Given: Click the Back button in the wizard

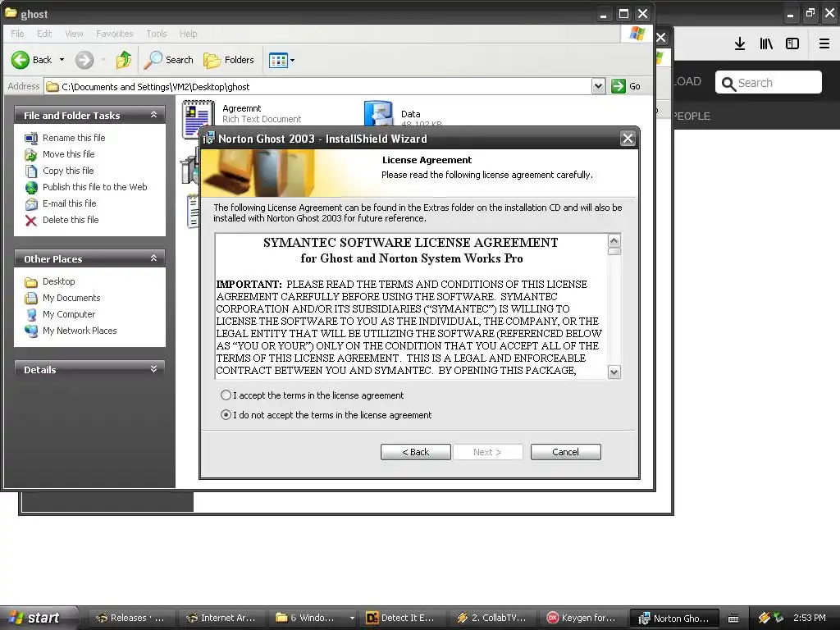Looking at the screenshot, I should (416, 452).
